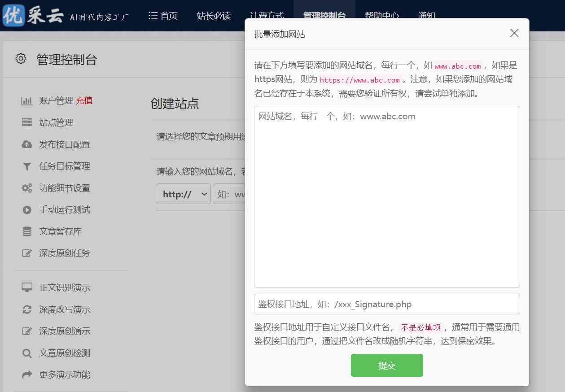Open 正文识别演示 in the sidebar
The width and height of the screenshot is (565, 392).
coord(65,287)
